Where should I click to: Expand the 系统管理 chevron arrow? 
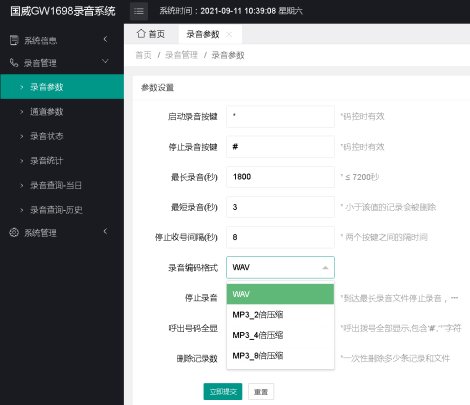tap(105, 231)
